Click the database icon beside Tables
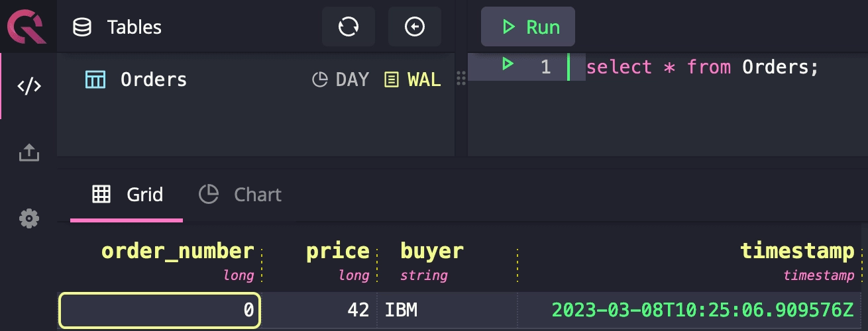 click(x=82, y=27)
